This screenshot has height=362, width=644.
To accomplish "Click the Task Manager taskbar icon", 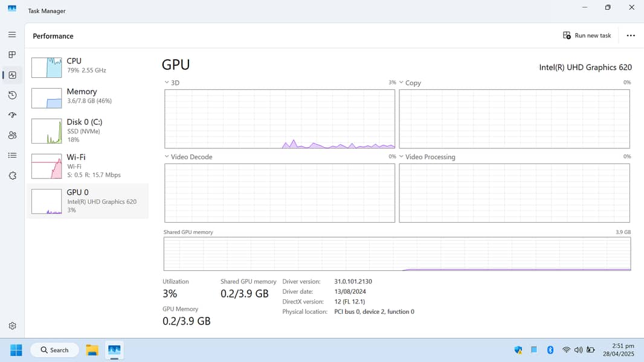I will point(114,350).
